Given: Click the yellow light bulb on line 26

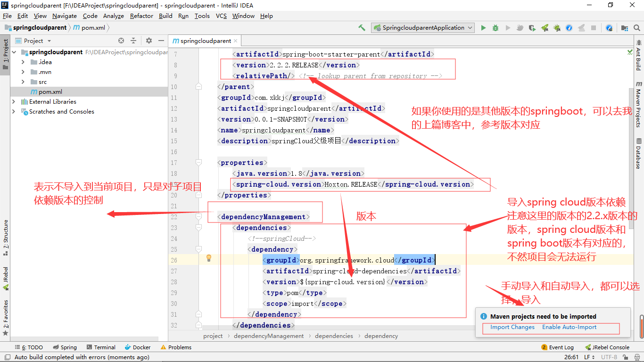Looking at the screenshot, I should pyautogui.click(x=209, y=258).
